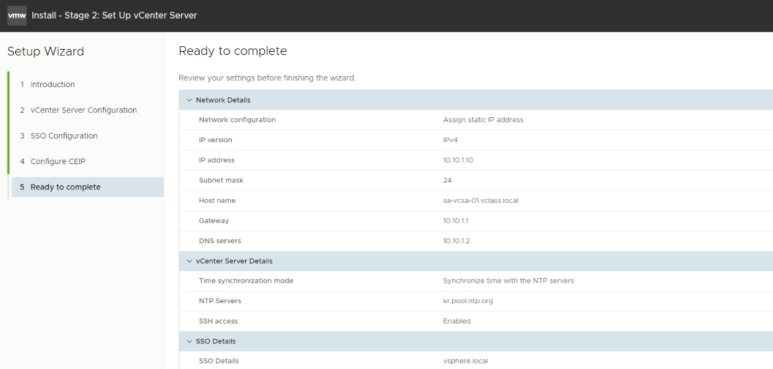Screen dimensions: 773x369
Task: Click the vmw logo icon
Action: point(17,15)
